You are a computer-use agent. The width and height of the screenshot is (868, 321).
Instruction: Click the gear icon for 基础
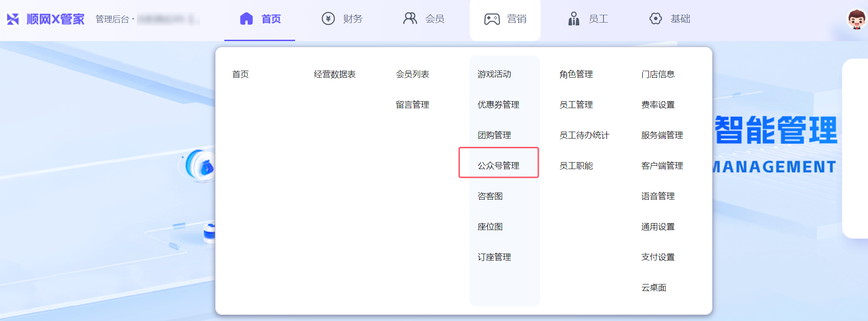(x=655, y=19)
